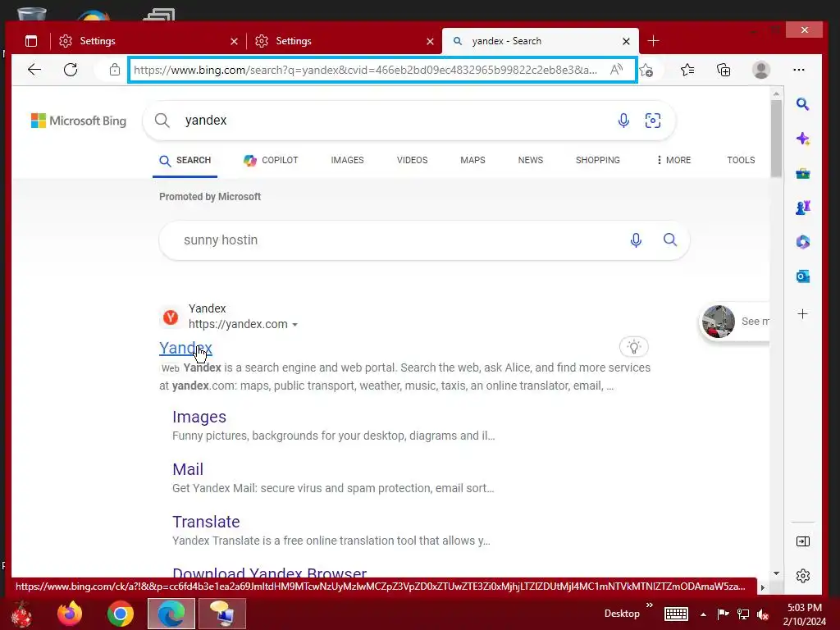Close the first Settings tab
Screen dimensions: 840x630
tap(234, 41)
